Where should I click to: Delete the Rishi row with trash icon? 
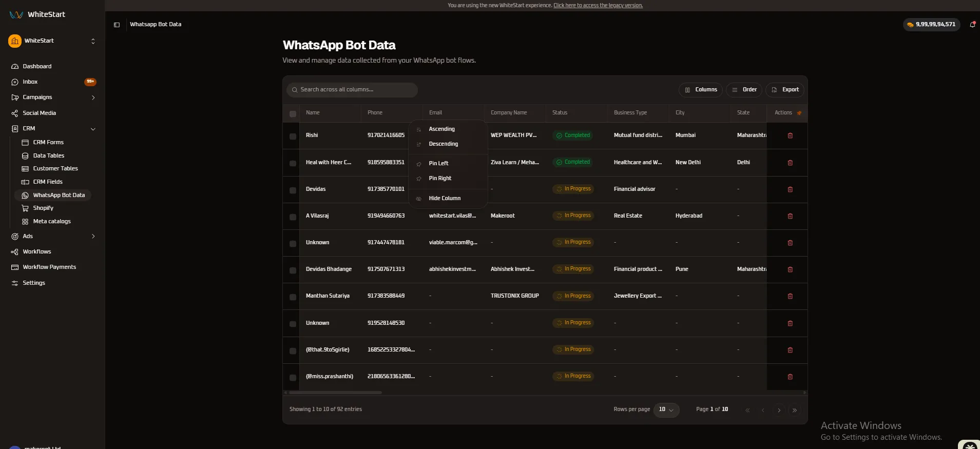[x=790, y=135]
